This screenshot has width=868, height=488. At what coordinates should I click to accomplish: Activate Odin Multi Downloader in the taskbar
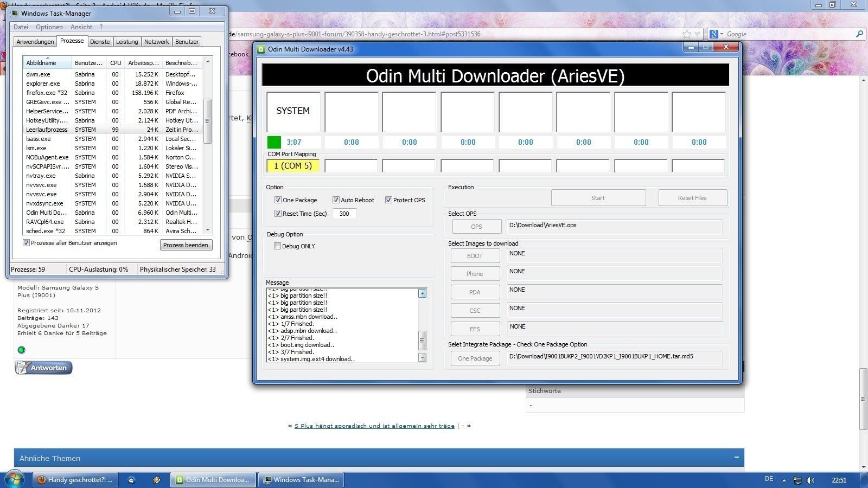(213, 480)
